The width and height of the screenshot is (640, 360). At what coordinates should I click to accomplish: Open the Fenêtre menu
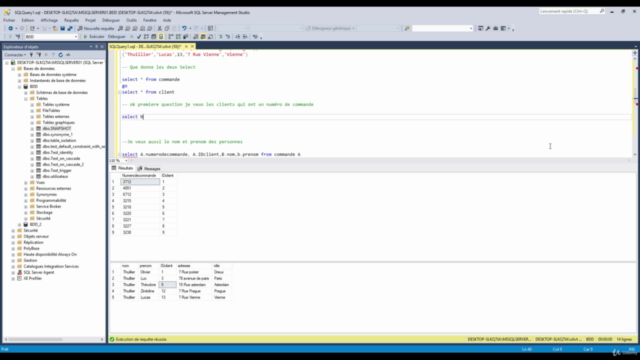click(x=150, y=20)
